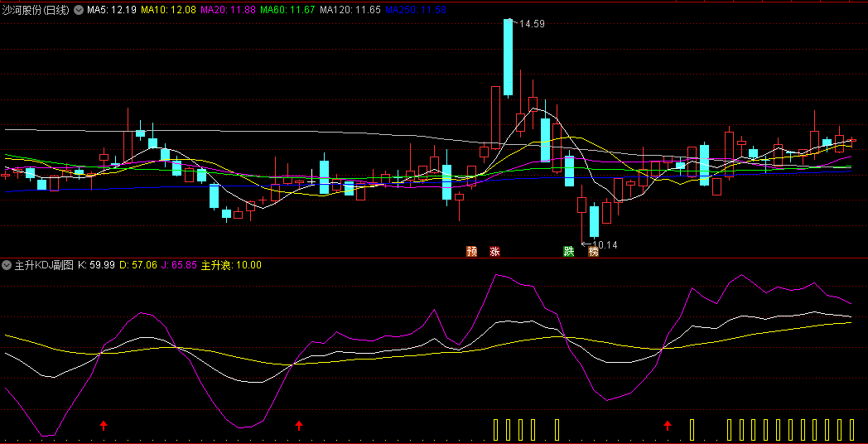868x444 pixels.
Task: Expand the 主升KDJ副图 indicator dropdown arrow
Action: [7, 265]
